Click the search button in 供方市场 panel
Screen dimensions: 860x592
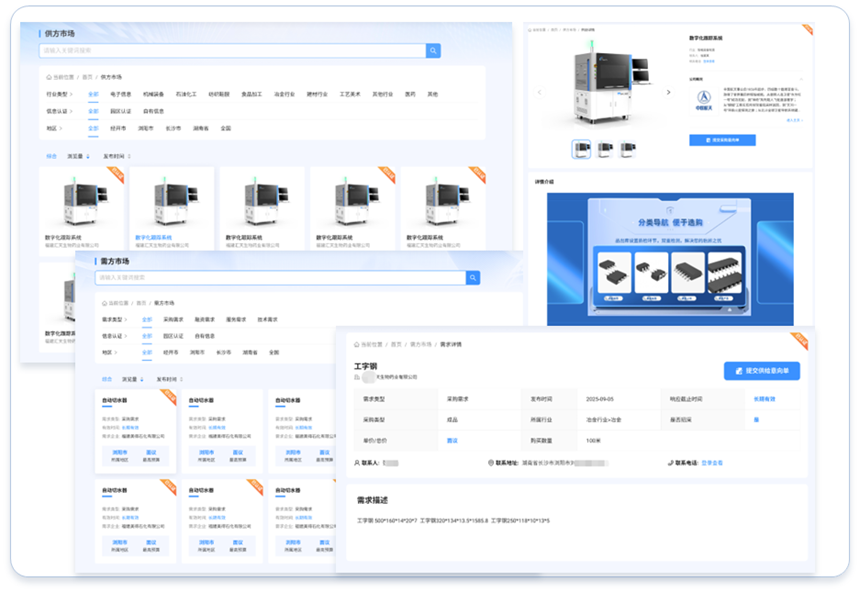(433, 50)
